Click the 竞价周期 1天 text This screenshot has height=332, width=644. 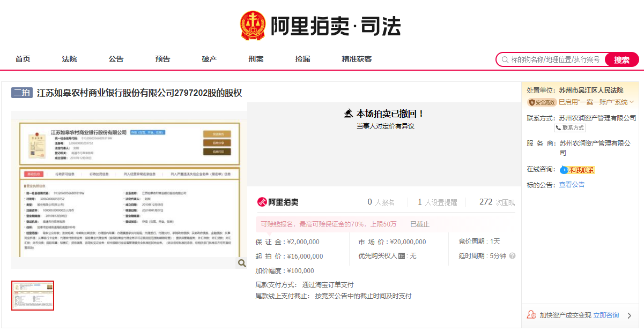point(479,242)
